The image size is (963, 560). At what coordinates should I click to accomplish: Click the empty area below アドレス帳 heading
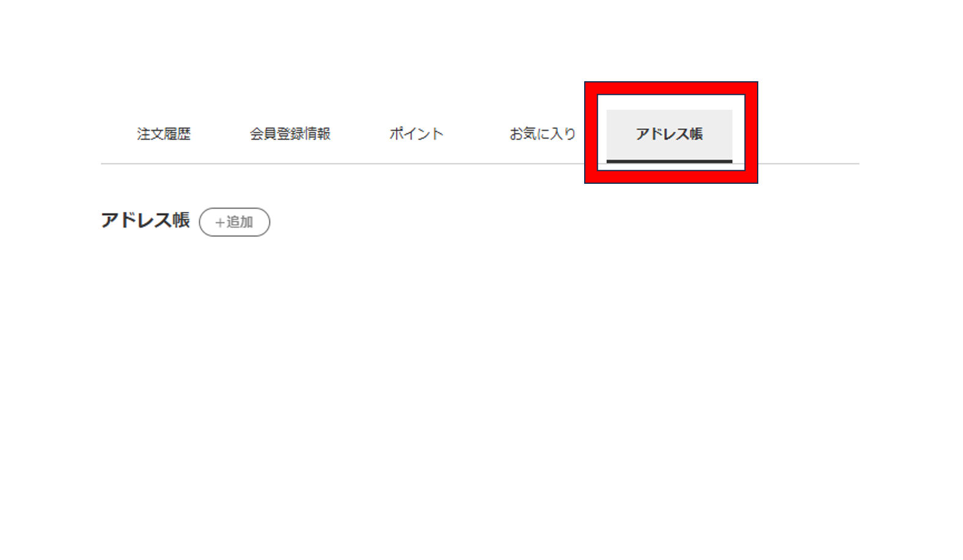tap(480, 391)
